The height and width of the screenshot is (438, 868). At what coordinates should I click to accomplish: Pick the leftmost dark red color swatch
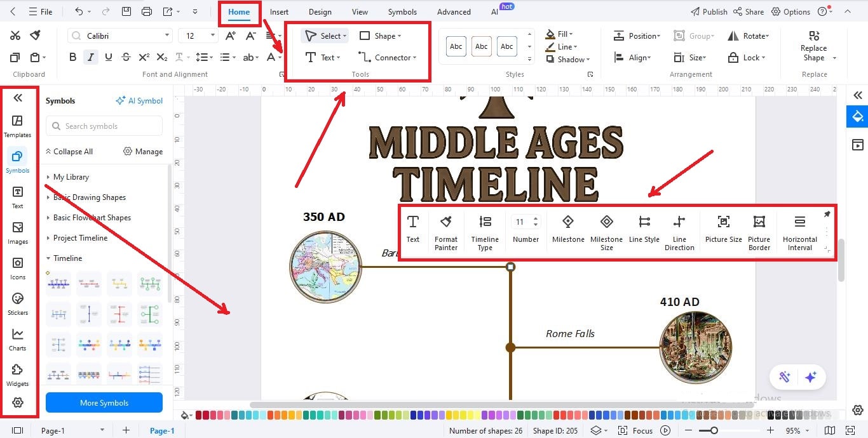click(x=199, y=415)
